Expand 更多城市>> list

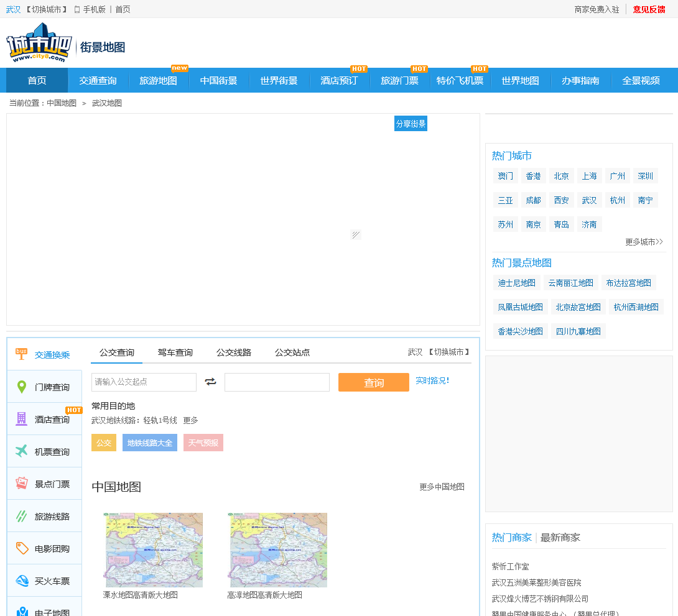coord(644,242)
